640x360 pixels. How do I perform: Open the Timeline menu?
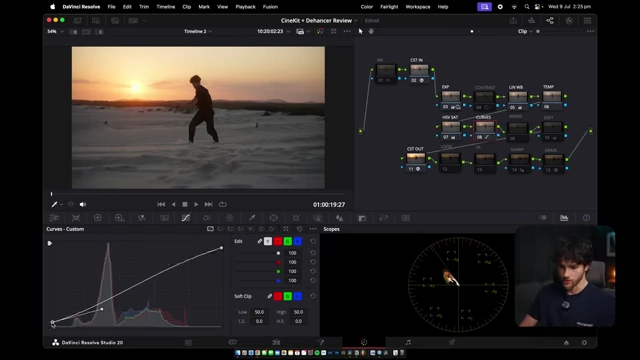(x=165, y=7)
